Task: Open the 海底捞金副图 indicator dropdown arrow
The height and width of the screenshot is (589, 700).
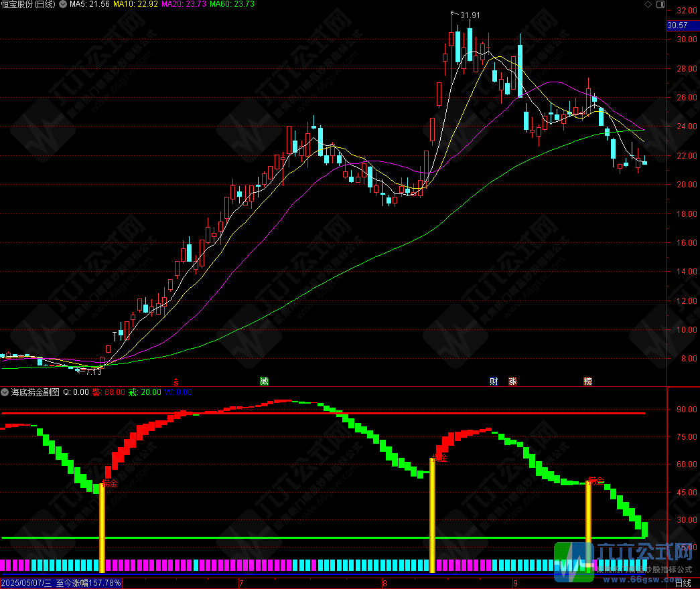Action: [5, 392]
